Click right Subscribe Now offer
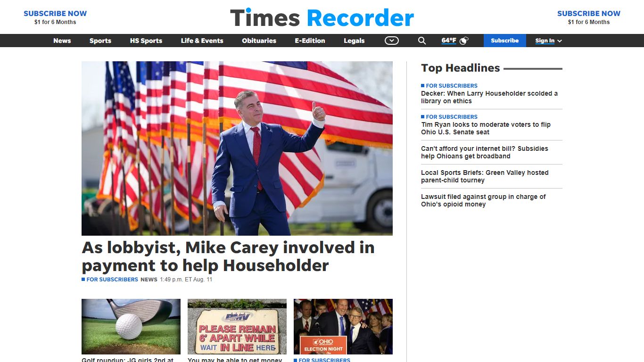The height and width of the screenshot is (362, 644). coord(589,17)
